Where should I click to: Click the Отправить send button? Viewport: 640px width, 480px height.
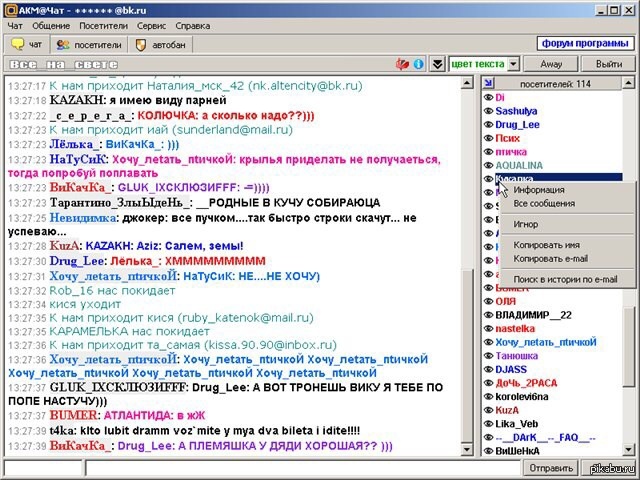[551, 467]
